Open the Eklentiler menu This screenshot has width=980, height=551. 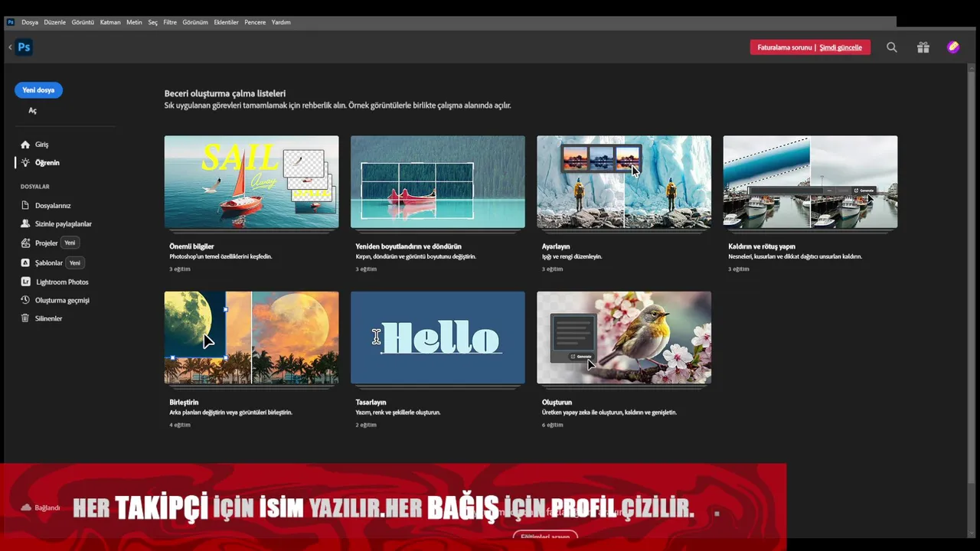(x=226, y=22)
